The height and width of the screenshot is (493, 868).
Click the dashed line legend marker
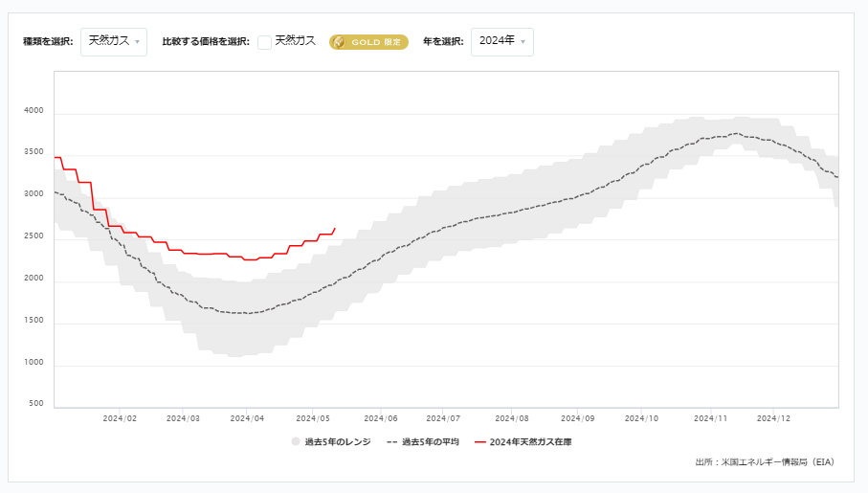click(x=392, y=442)
